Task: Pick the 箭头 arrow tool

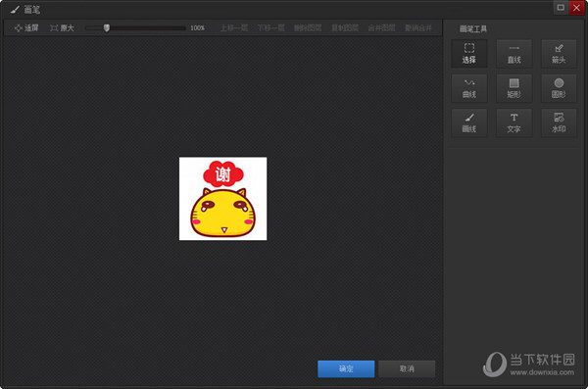Action: tap(559, 54)
